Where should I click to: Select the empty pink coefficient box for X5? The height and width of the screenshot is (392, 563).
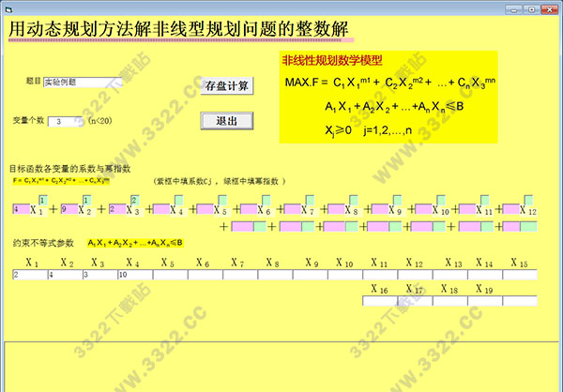pos(205,209)
